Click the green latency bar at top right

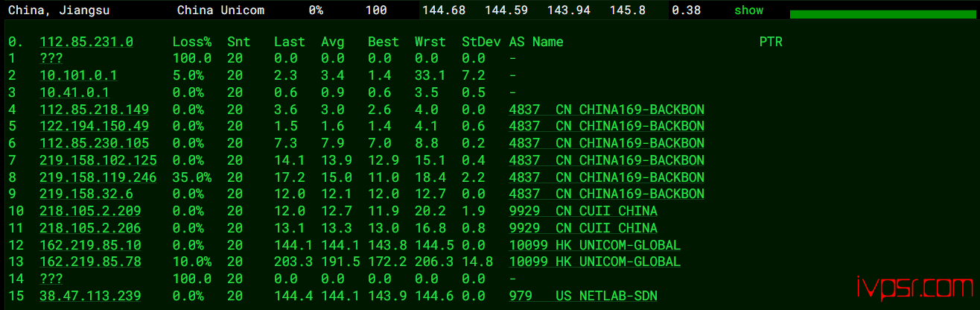point(882,14)
